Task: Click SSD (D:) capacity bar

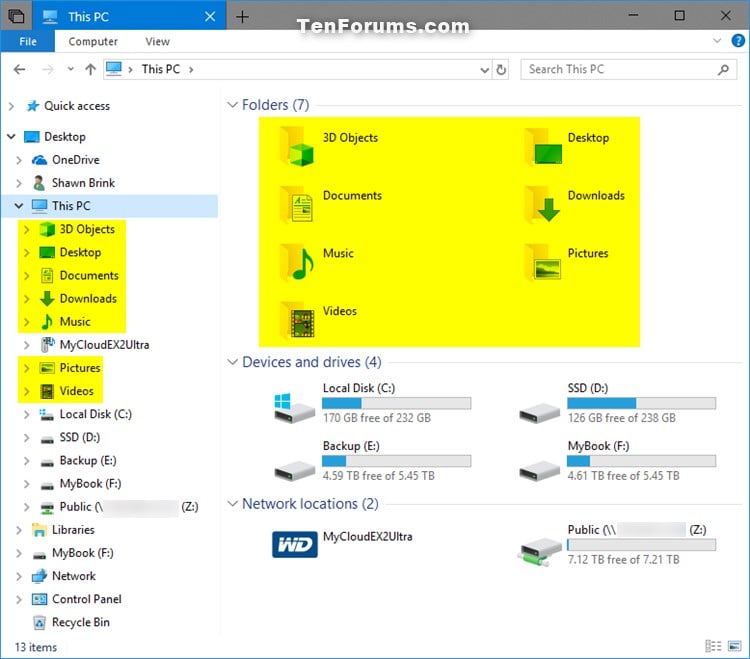Action: pyautogui.click(x=641, y=403)
